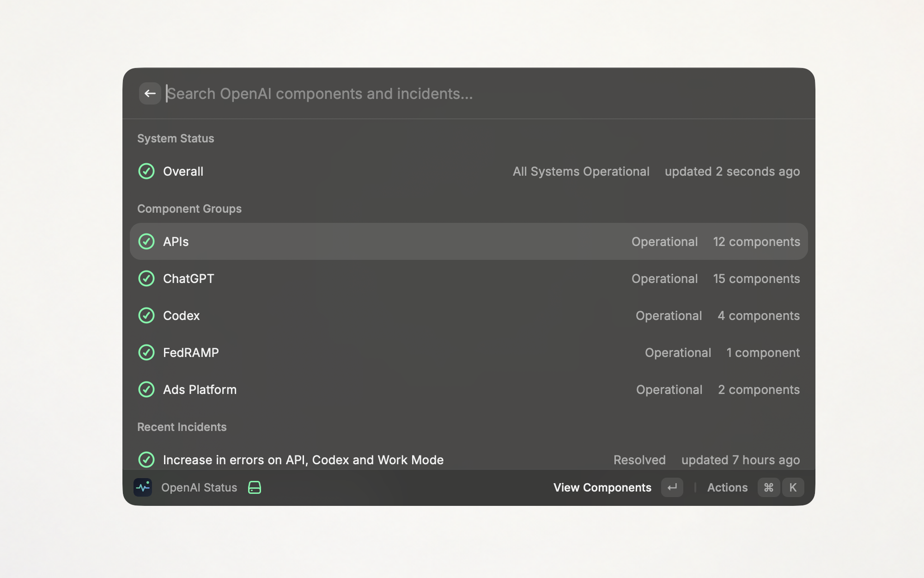This screenshot has width=924, height=578.
Task: Click the Command key symbol
Action: 769,487
